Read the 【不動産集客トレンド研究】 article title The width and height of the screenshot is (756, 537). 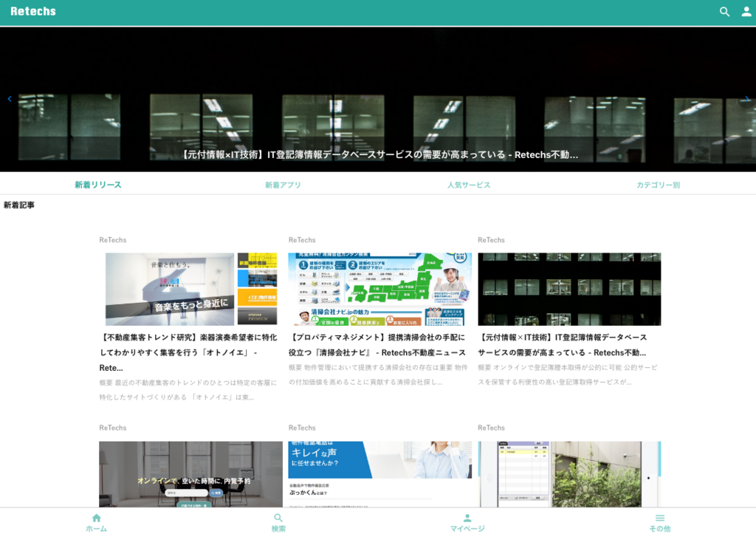(188, 352)
